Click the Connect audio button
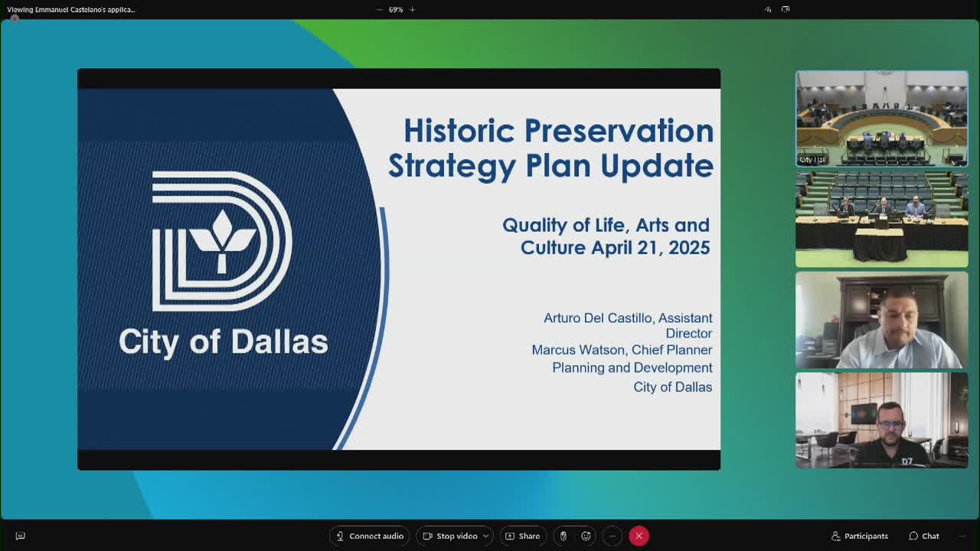Viewport: 980px width, 551px height. pos(369,536)
